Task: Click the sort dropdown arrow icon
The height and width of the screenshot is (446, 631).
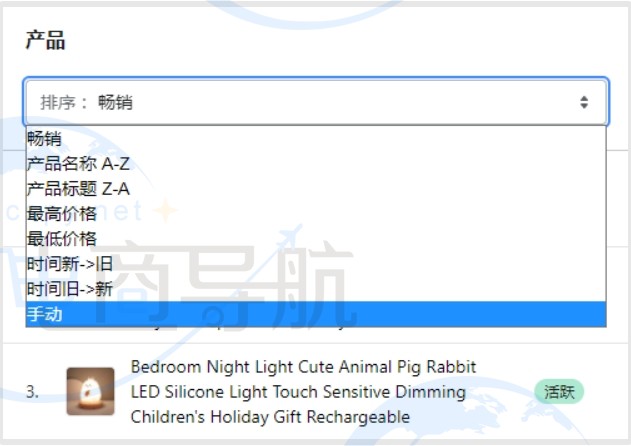Action: pos(584,102)
